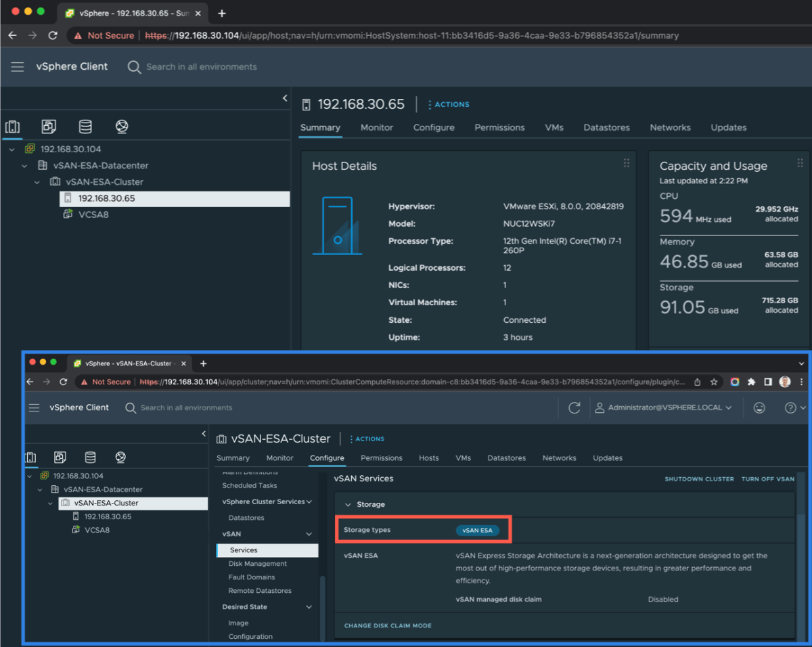
Task: Collapse the 192.168.30.104 tree node in the host summary window
Action: pyautogui.click(x=12, y=149)
